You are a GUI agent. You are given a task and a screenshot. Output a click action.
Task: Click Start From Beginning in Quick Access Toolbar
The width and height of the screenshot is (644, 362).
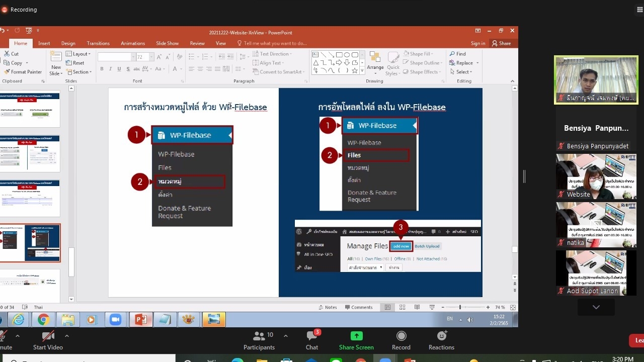pos(29,31)
